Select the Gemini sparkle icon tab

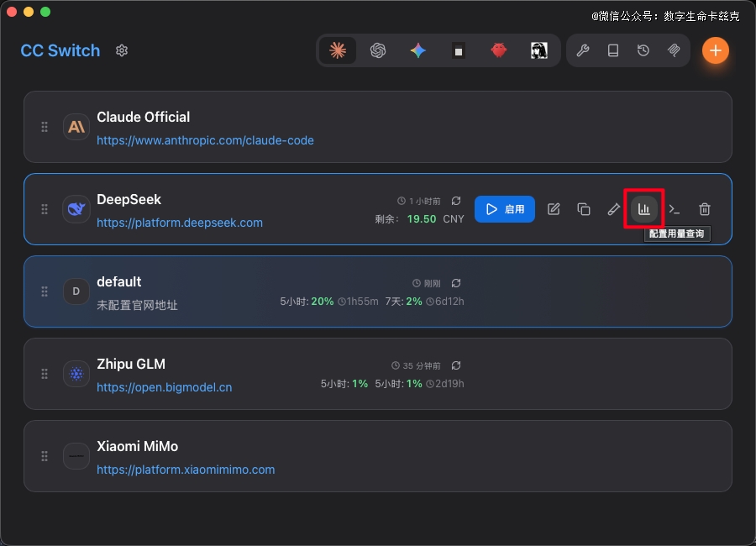pos(418,50)
